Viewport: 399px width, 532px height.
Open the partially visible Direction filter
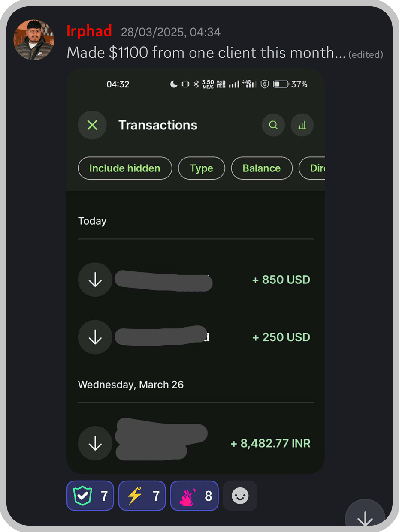(x=312, y=168)
